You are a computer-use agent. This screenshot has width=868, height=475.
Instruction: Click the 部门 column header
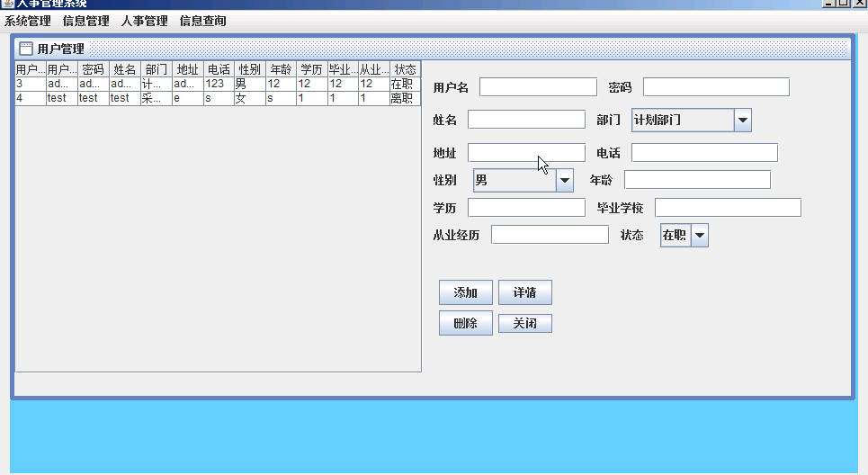157,69
